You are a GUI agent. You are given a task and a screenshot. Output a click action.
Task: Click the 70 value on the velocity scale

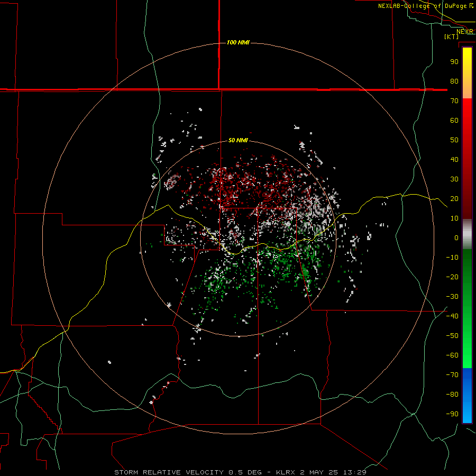point(454,101)
